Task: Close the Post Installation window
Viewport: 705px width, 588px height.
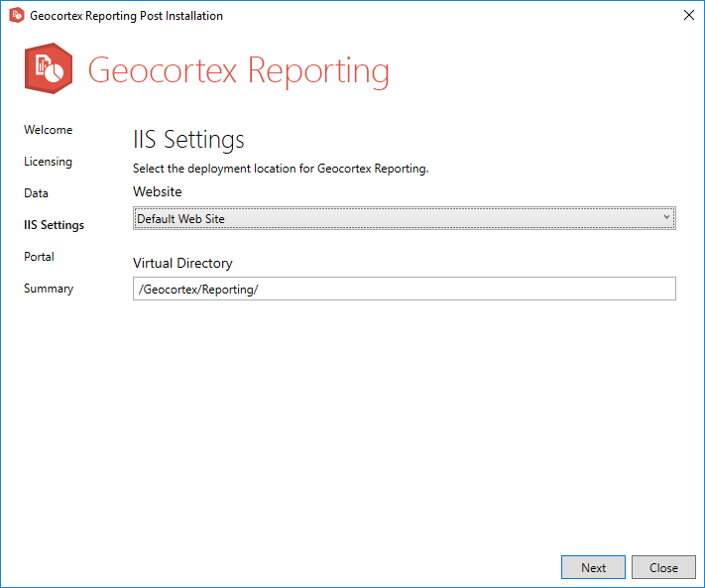Action: [689, 15]
